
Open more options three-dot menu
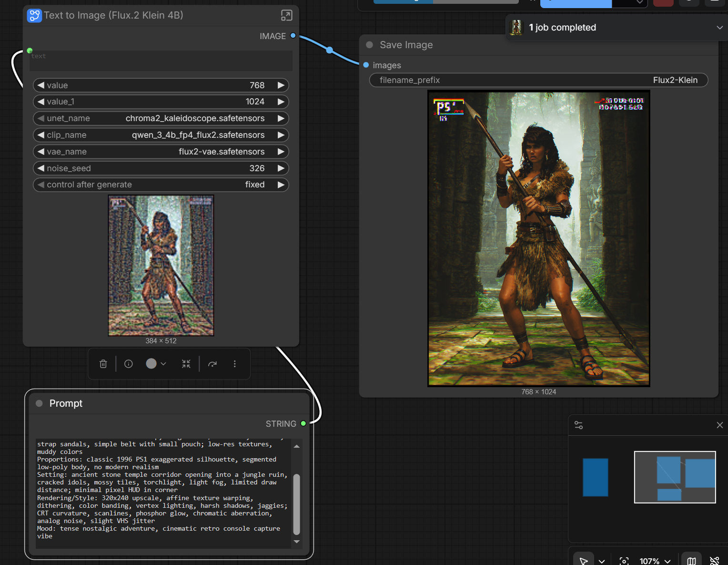coord(234,364)
